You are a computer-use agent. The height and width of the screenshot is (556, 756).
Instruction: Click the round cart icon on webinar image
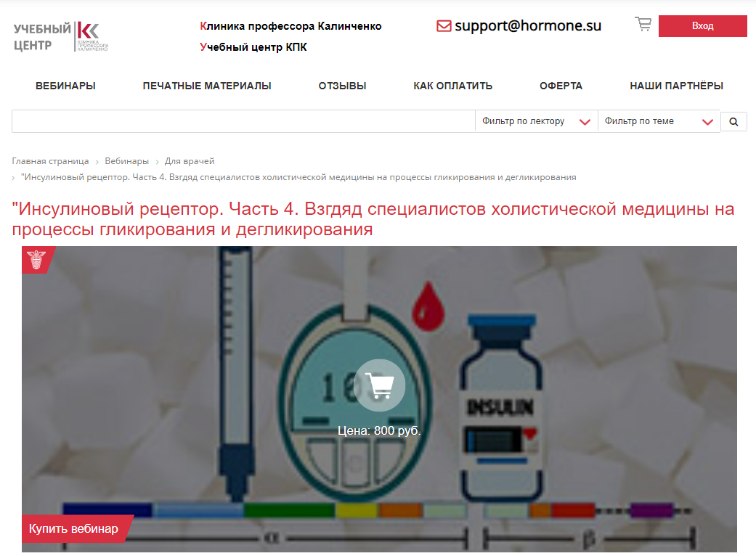click(x=379, y=385)
